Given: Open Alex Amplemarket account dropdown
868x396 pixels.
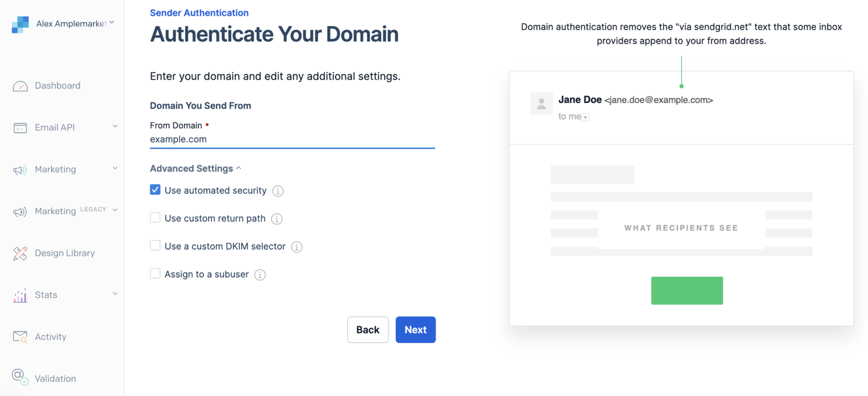Looking at the screenshot, I should (75, 23).
